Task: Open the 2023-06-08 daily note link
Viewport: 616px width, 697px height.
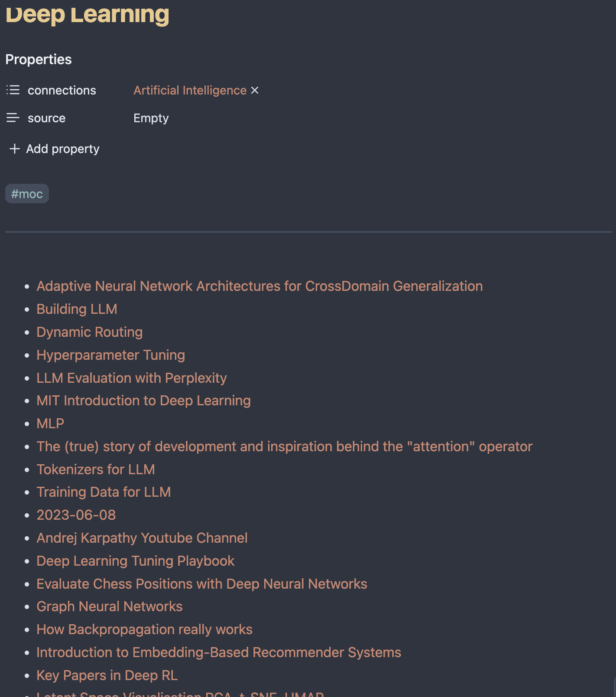Action: (x=76, y=515)
